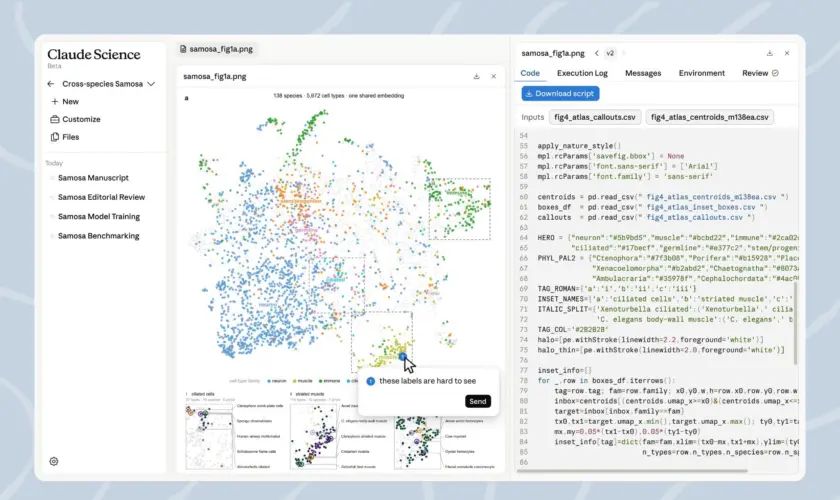Click the back arrow beside Cross-species Samosa
Screen dimensions: 840x500
pyautogui.click(x=51, y=84)
